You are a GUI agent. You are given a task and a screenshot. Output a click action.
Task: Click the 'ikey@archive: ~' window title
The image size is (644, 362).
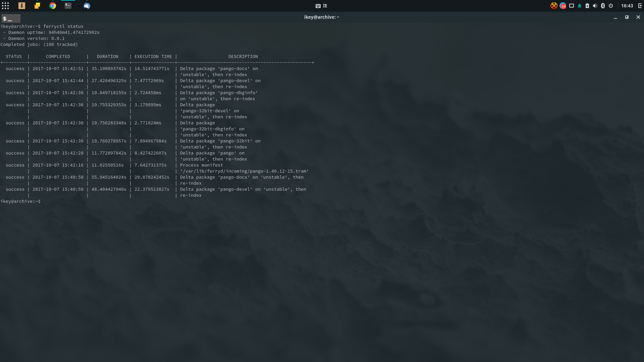tap(322, 17)
